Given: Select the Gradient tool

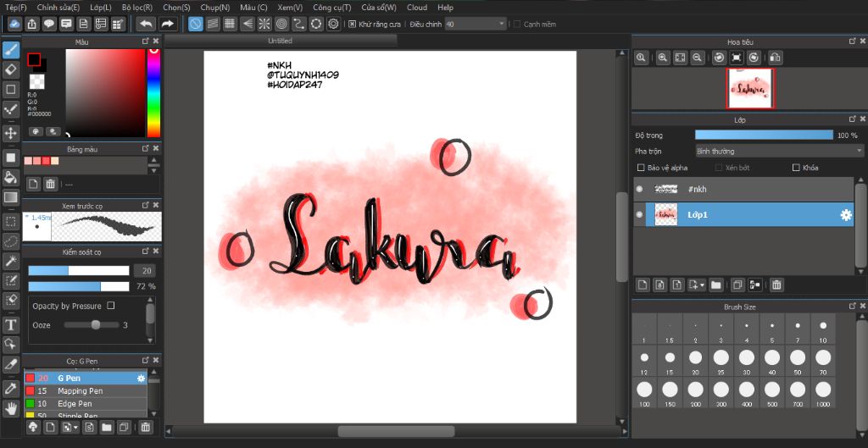Looking at the screenshot, I should (x=11, y=196).
